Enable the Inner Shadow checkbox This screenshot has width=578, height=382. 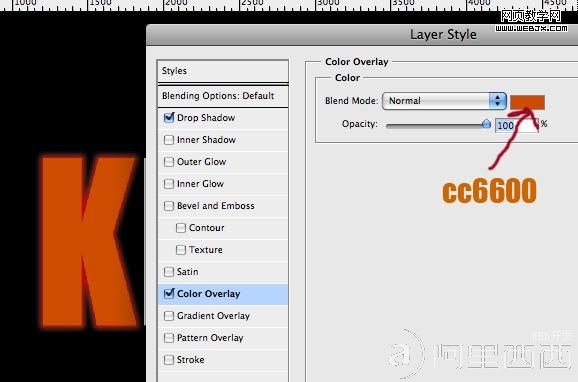pos(169,140)
